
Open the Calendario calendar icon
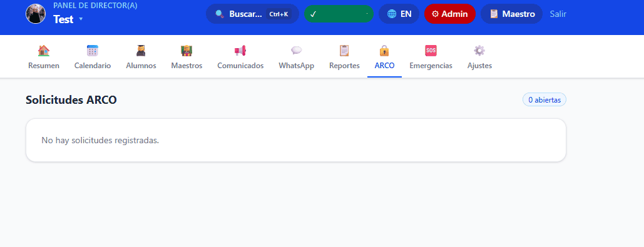coord(93,51)
